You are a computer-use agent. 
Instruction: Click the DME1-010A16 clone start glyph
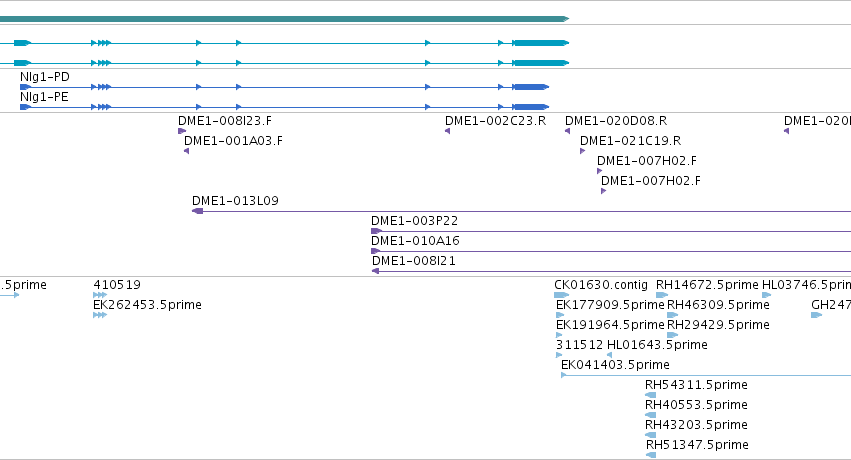click(x=375, y=251)
